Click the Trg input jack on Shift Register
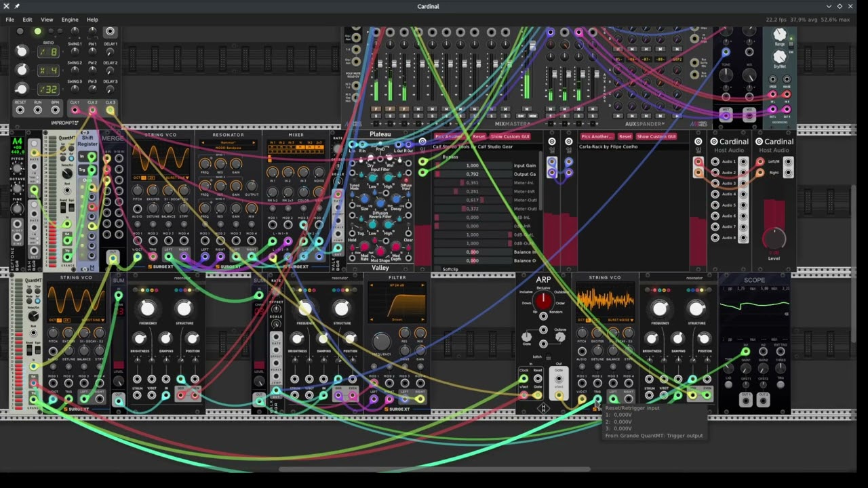The width and height of the screenshot is (868, 488). [91, 170]
